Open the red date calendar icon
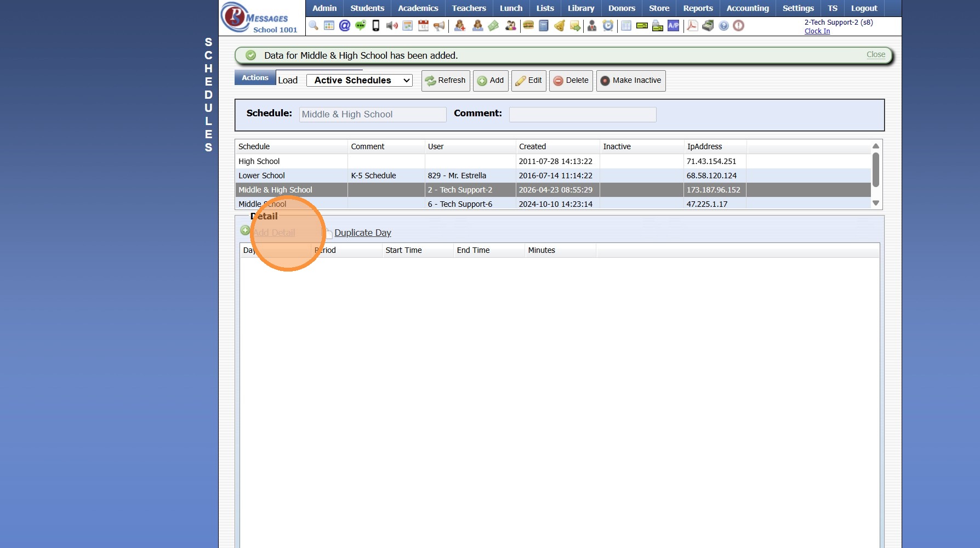Screen dimensions: 980x548 (x=423, y=26)
